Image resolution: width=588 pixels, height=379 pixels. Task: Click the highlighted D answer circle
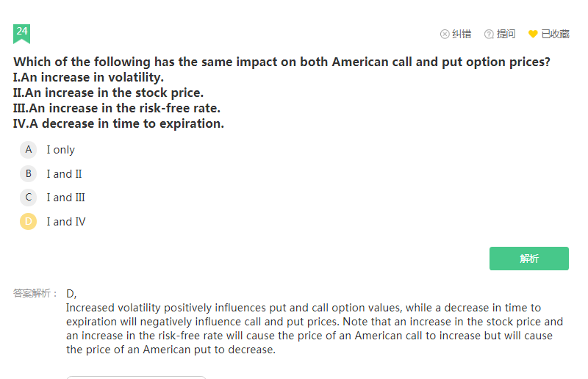(x=29, y=222)
